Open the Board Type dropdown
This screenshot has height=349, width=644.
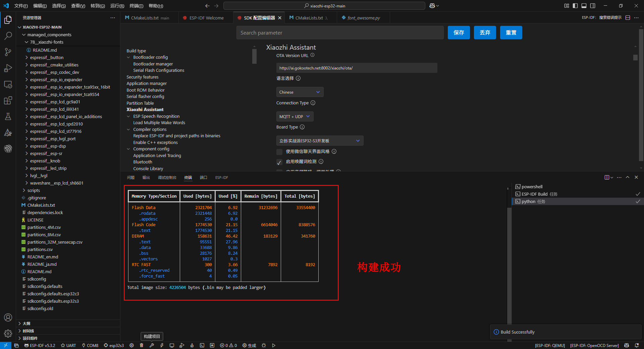(x=320, y=141)
